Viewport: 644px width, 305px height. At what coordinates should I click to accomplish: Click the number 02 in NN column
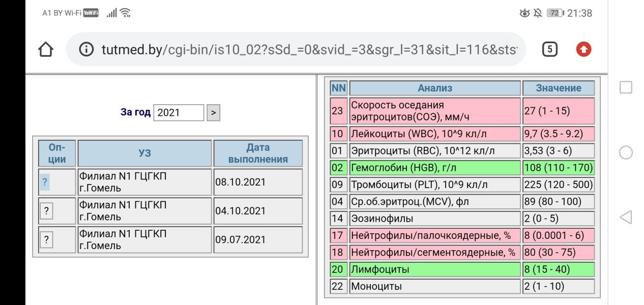pyautogui.click(x=339, y=168)
